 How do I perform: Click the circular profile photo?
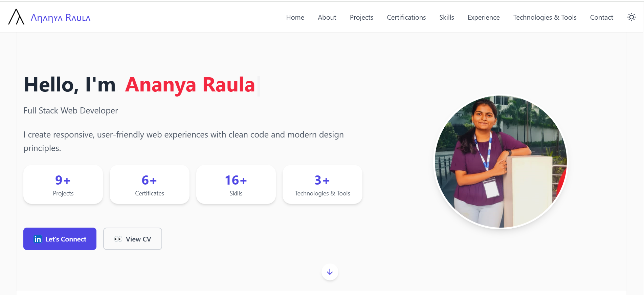pyautogui.click(x=501, y=162)
